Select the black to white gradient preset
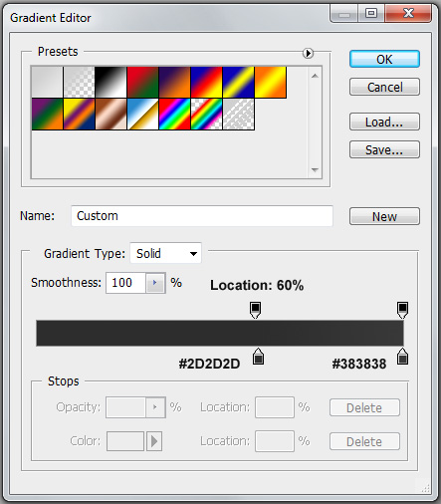The height and width of the screenshot is (504, 441). (110, 82)
